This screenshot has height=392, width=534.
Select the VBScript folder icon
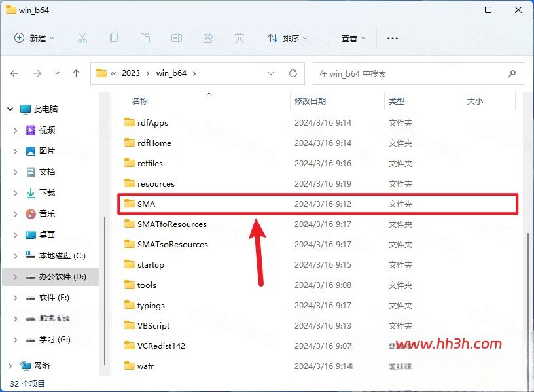130,325
